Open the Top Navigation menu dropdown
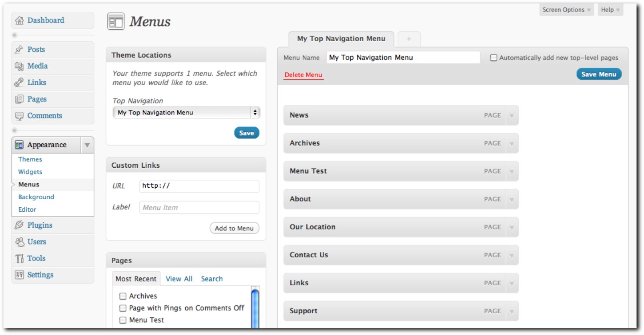 187,113
